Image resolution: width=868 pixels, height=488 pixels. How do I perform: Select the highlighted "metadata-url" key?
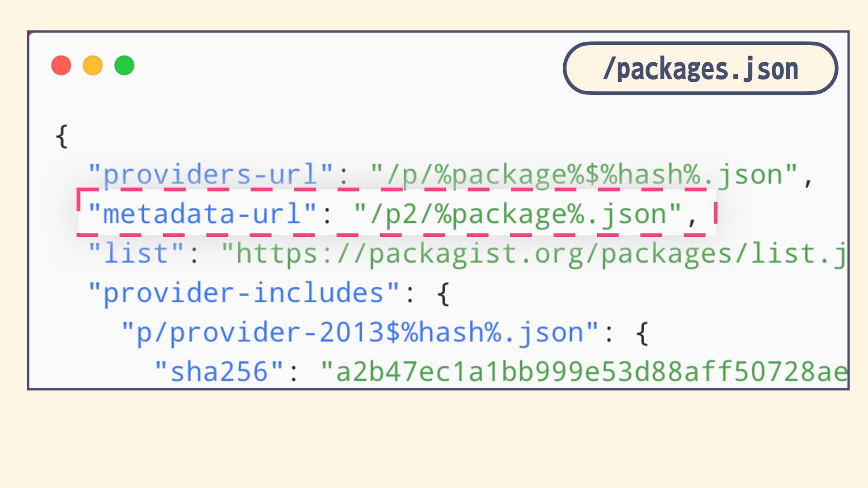tap(203, 213)
